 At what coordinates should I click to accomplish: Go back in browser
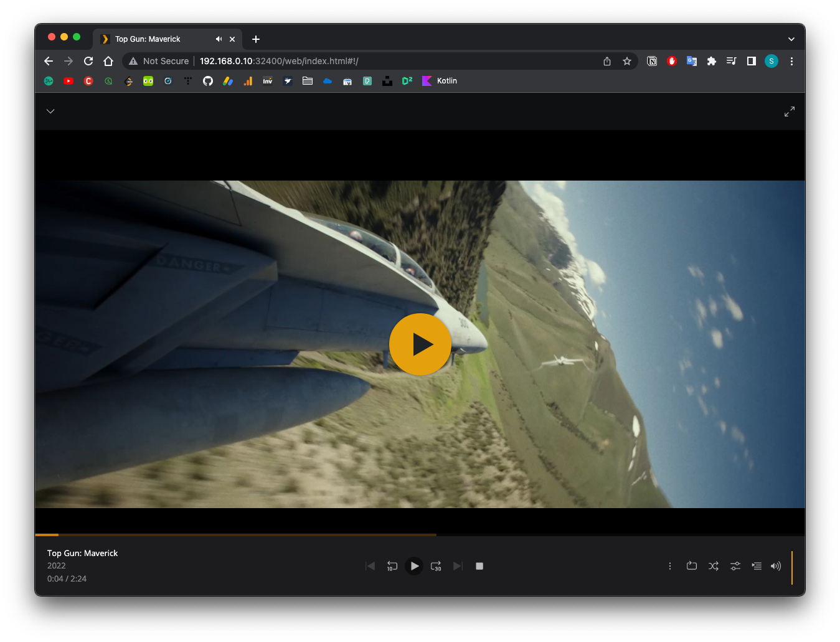tap(49, 61)
